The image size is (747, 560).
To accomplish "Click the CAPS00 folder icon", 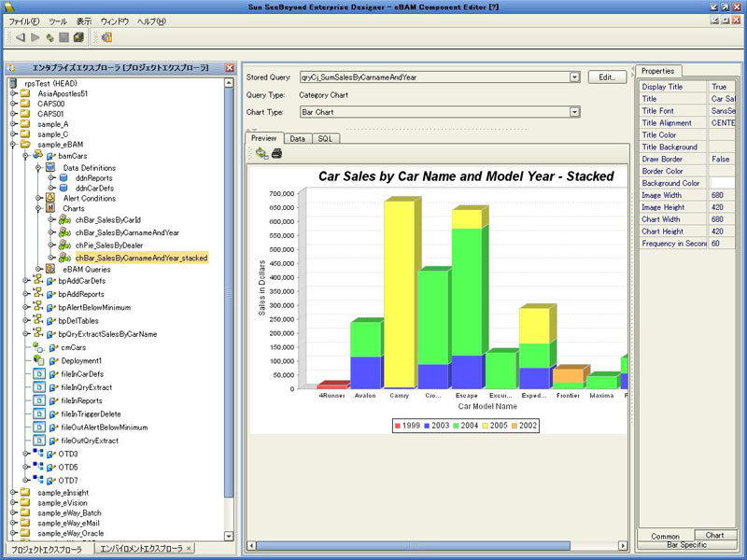I will 25,104.
